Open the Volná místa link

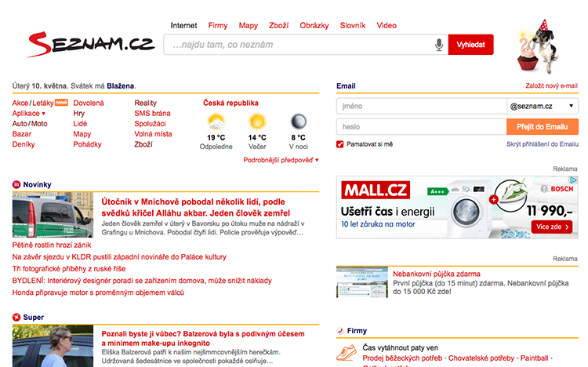pyautogui.click(x=154, y=134)
